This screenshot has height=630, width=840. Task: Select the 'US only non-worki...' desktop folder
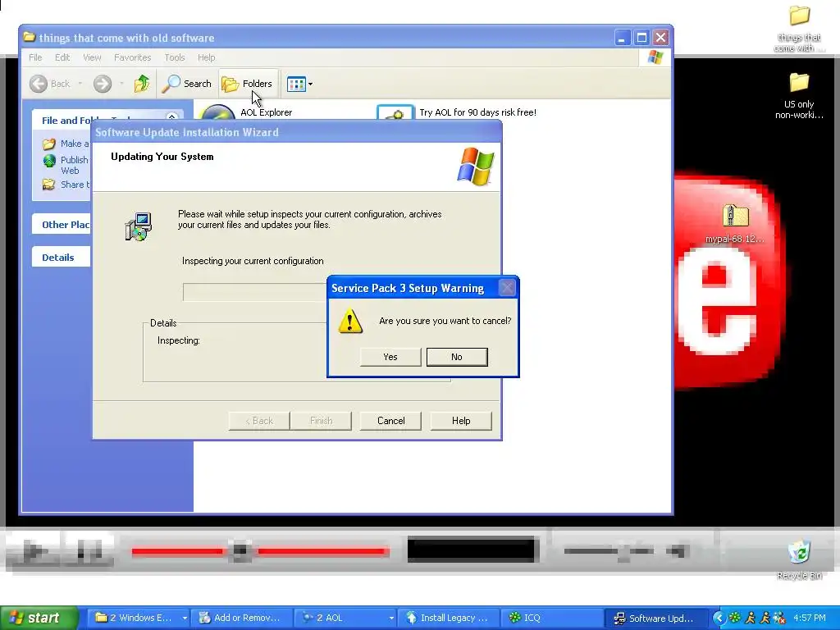click(x=799, y=95)
